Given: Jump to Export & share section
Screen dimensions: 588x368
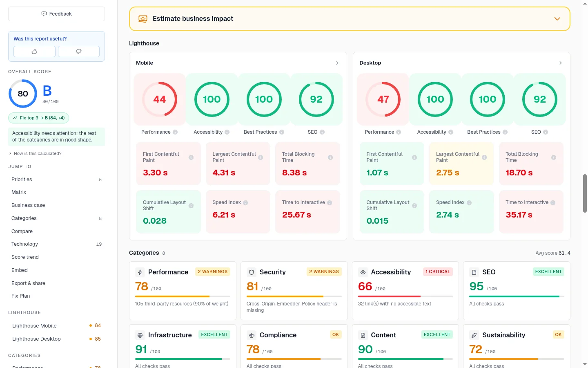Looking at the screenshot, I should coord(56,283).
